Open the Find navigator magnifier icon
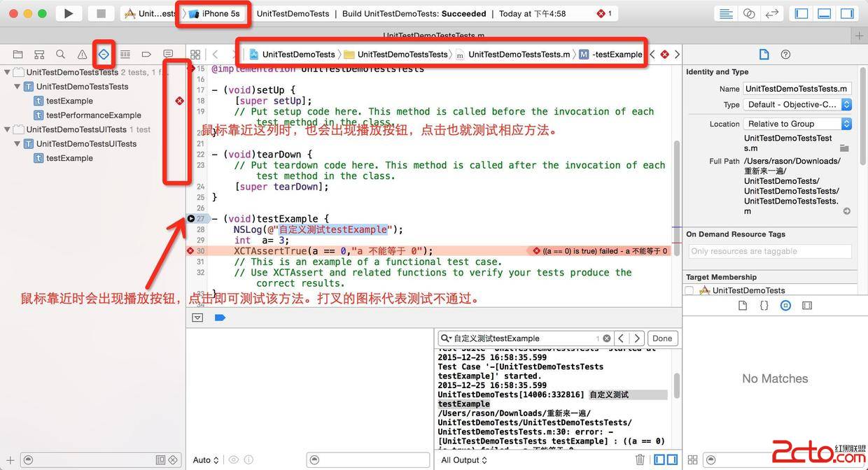868x470 pixels. (61, 54)
